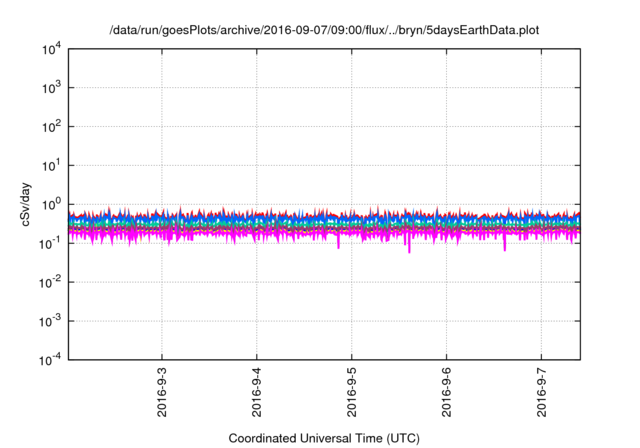Click the 2016-9-3 date tick label
Viewport: 640px width, 448px height.
coord(162,392)
